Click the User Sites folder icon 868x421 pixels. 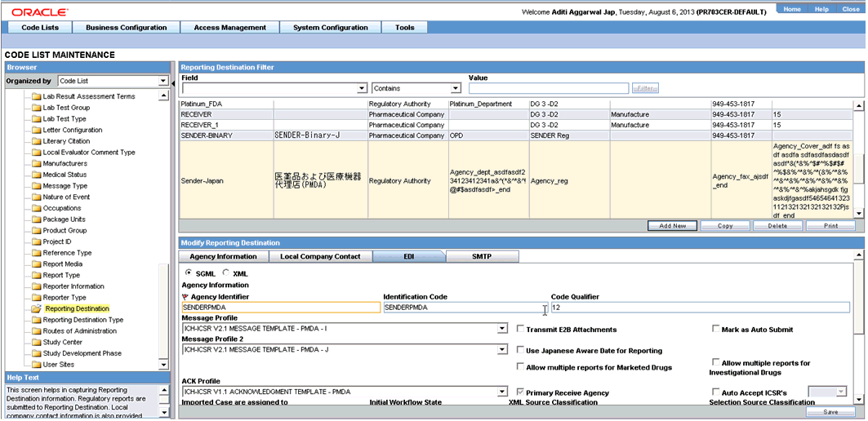tap(36, 365)
